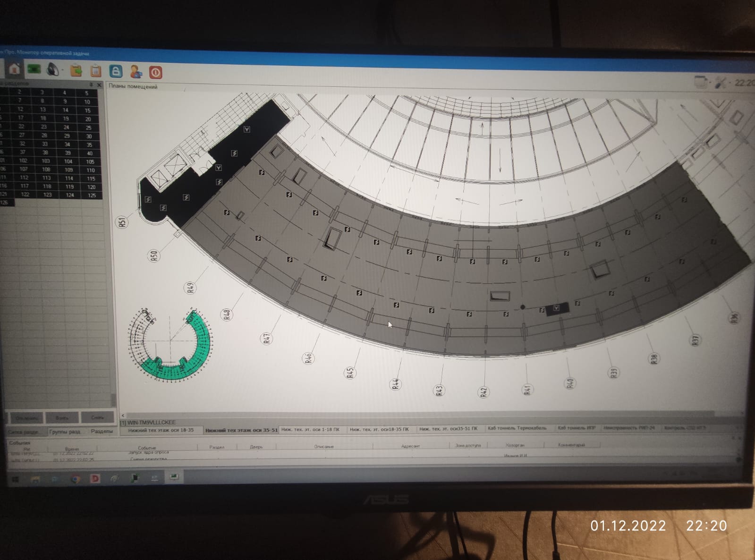The width and height of the screenshot is (755, 560).
Task: Mute sound with the speaker icon
Action: pos(53,70)
